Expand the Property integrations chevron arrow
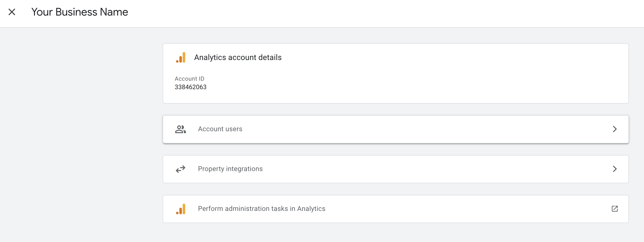 point(615,169)
